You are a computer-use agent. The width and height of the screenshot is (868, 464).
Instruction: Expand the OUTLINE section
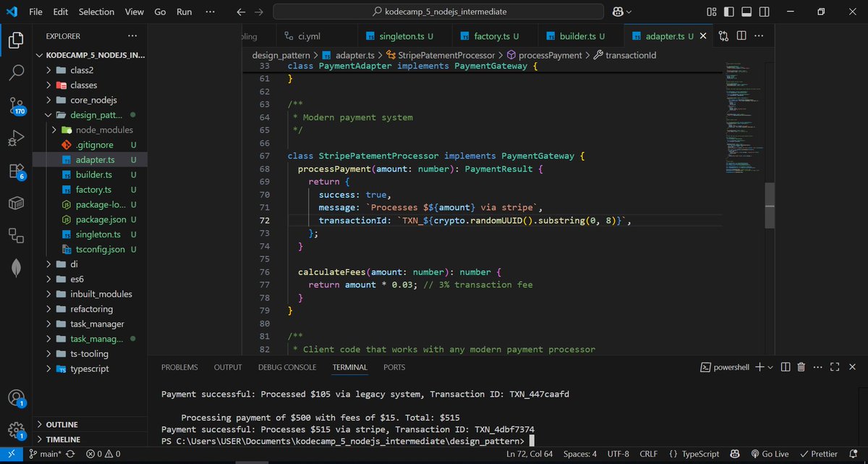(x=90, y=424)
